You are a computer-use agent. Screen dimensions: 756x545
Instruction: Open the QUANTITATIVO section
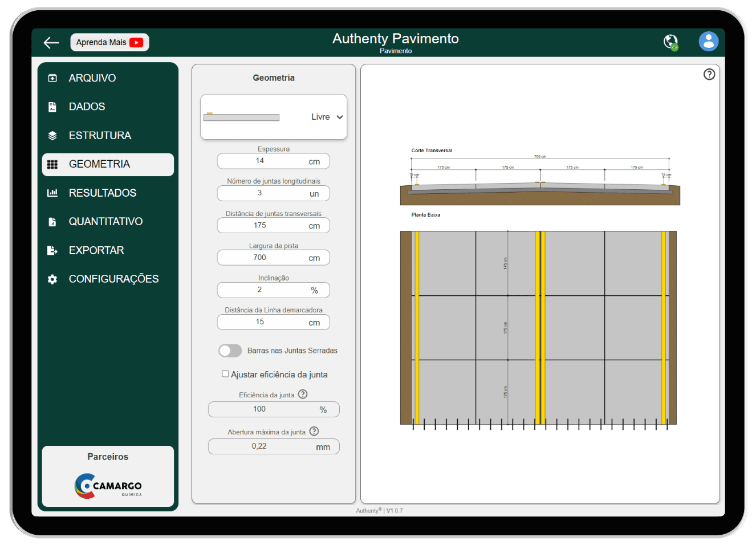[108, 222]
